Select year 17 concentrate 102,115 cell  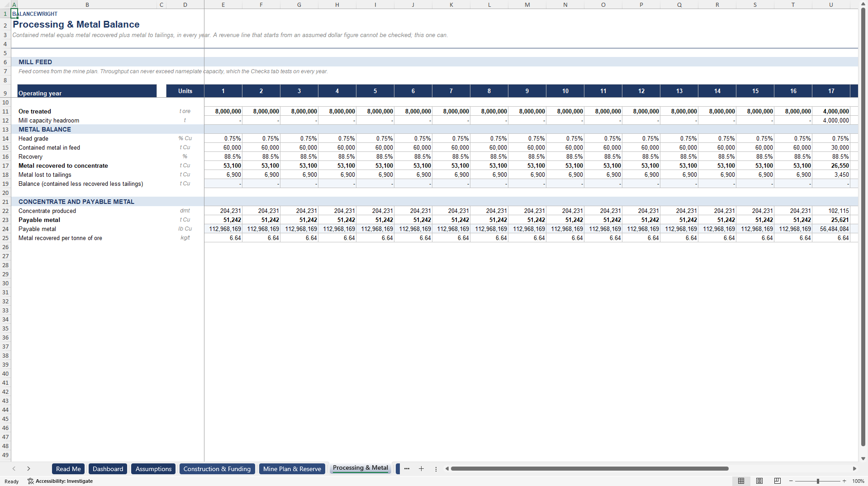(831, 211)
